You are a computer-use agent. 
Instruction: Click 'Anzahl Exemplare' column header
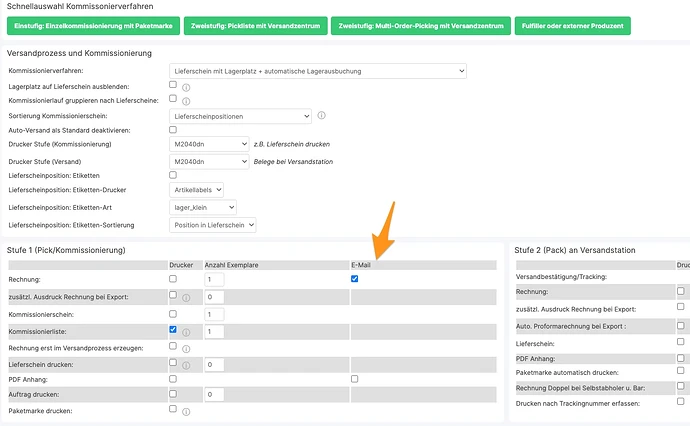pyautogui.click(x=231, y=265)
